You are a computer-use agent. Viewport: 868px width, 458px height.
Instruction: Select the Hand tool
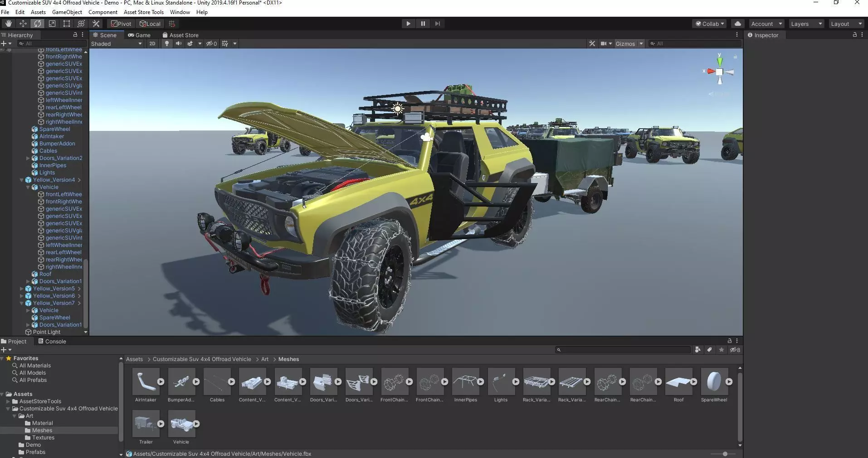click(8, 24)
